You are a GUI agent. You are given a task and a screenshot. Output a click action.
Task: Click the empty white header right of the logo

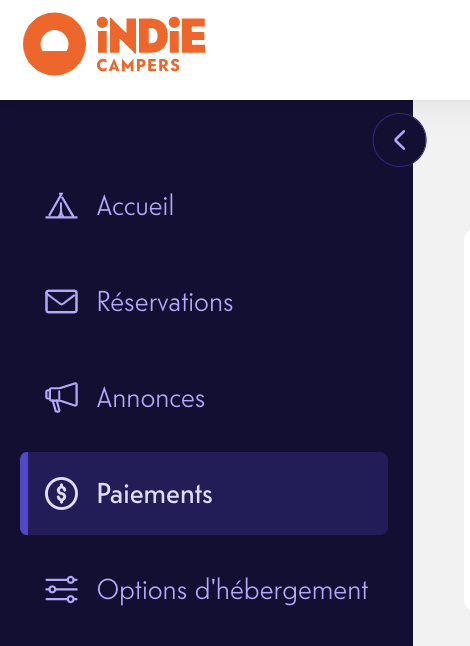coord(338,49)
